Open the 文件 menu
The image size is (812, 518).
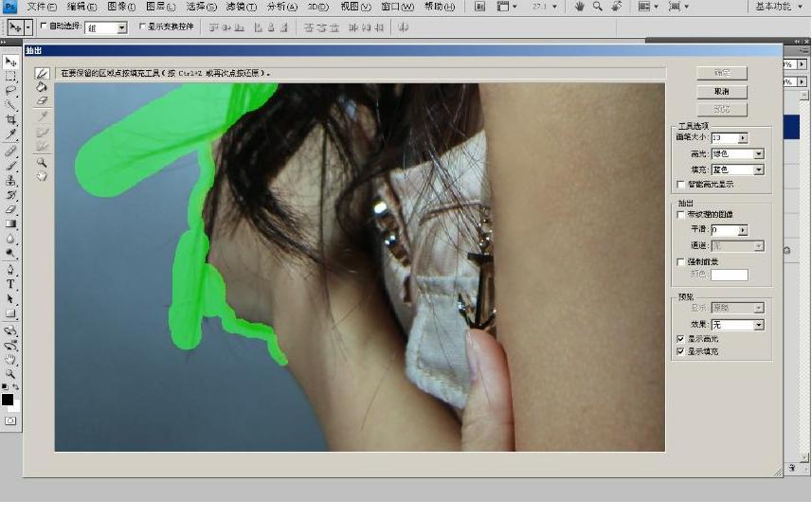tap(42, 7)
